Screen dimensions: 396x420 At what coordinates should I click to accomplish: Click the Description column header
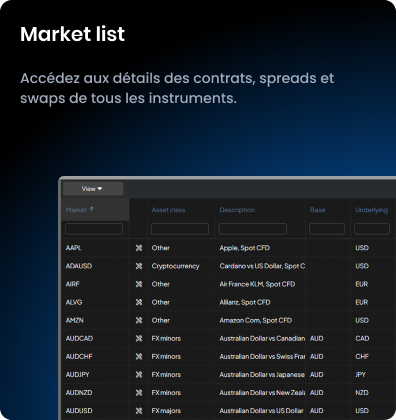(x=237, y=210)
